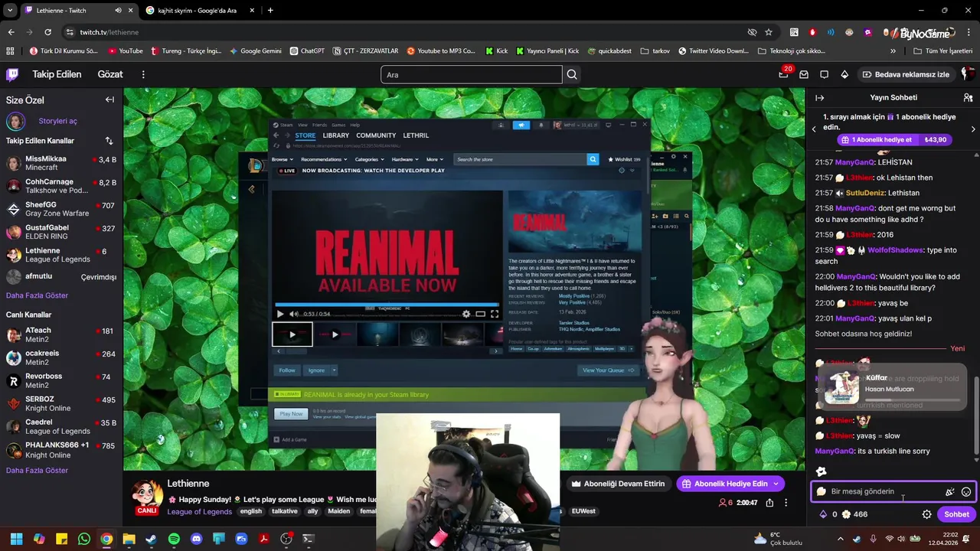Screen dimensions: 980x551
Task: Open the red hand ad blocker extension
Action: coord(812,32)
